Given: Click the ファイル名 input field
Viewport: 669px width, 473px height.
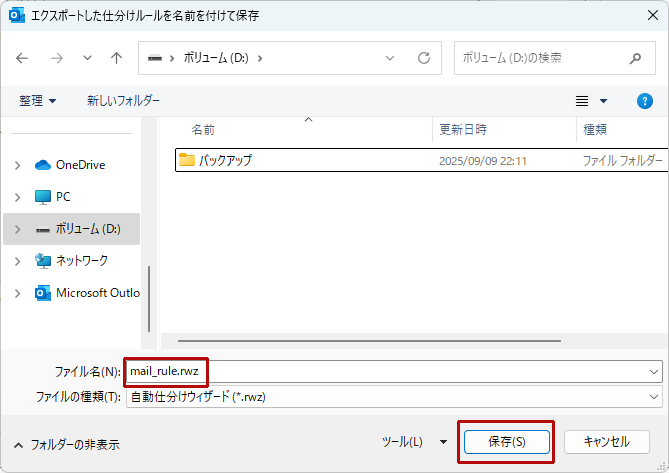Looking at the screenshot, I should point(390,371).
